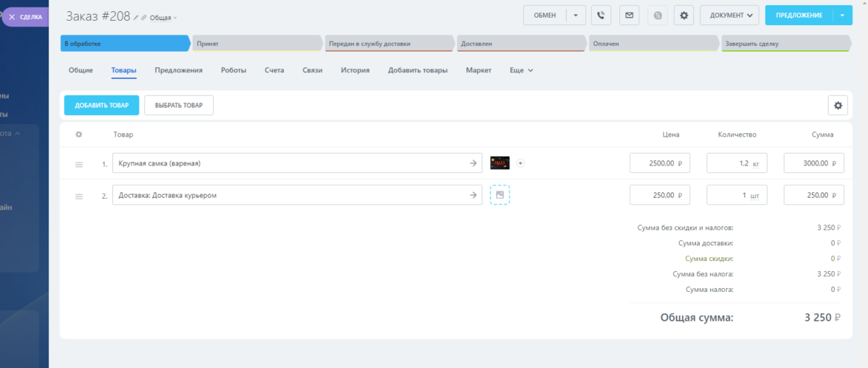
Task: Set deal stage to Доставлен
Action: pos(520,44)
